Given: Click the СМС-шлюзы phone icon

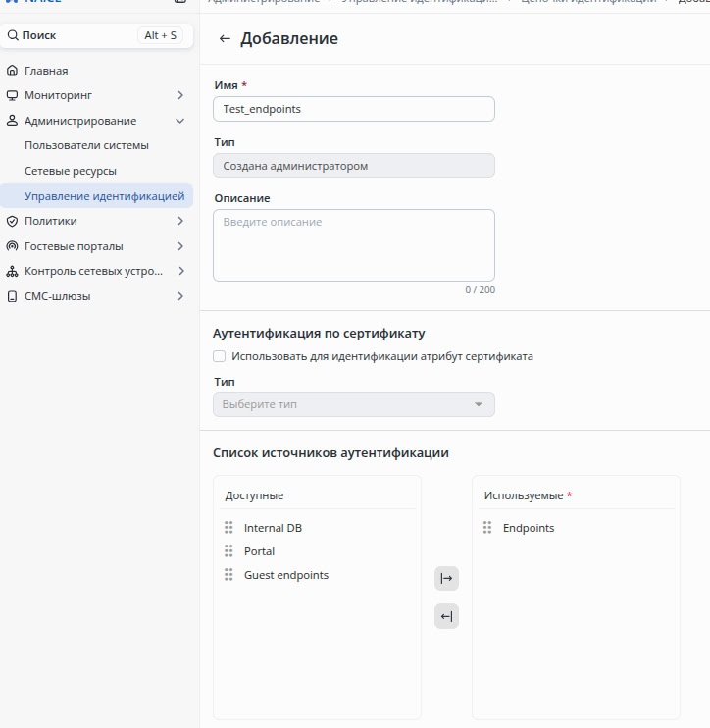Looking at the screenshot, I should pos(13,296).
